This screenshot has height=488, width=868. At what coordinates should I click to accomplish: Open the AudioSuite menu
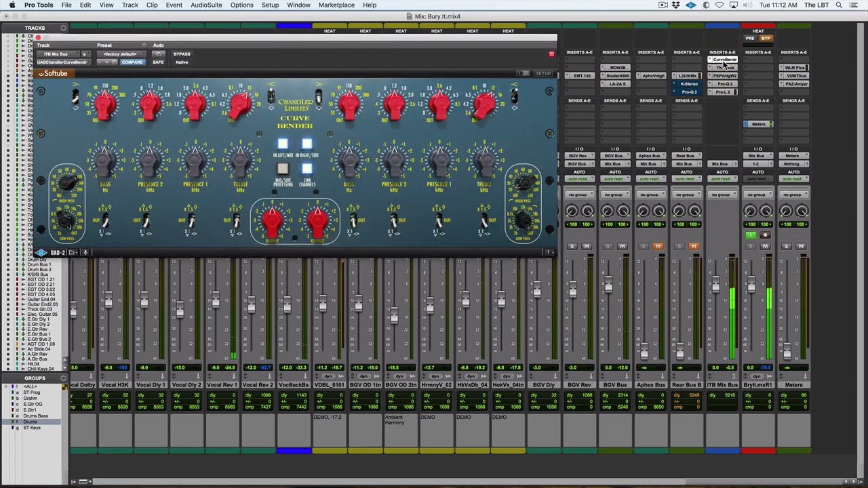206,5
